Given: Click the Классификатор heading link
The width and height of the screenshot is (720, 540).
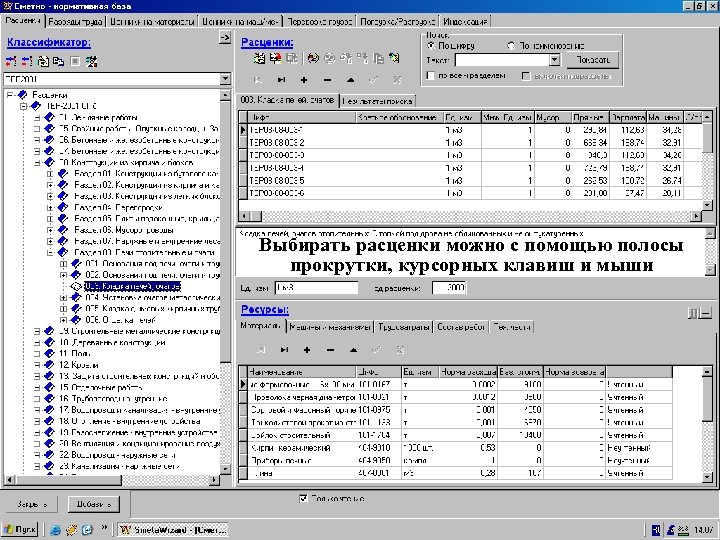Looking at the screenshot, I should pos(49,42).
